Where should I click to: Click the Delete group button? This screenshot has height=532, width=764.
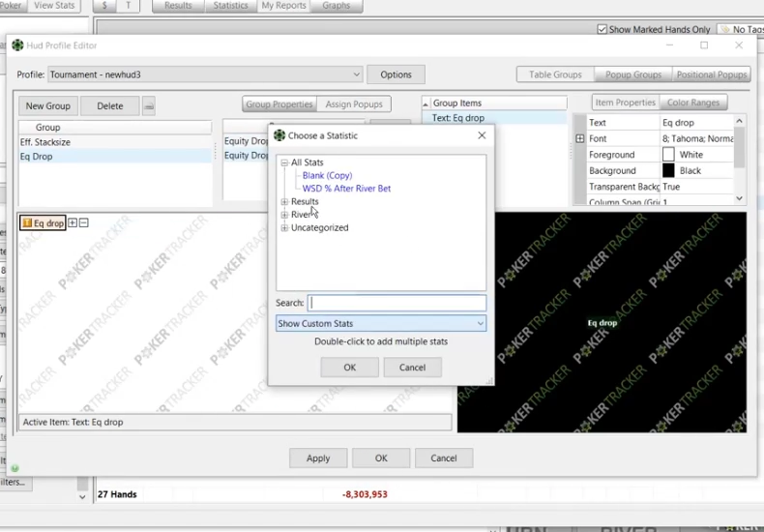pyautogui.click(x=109, y=105)
